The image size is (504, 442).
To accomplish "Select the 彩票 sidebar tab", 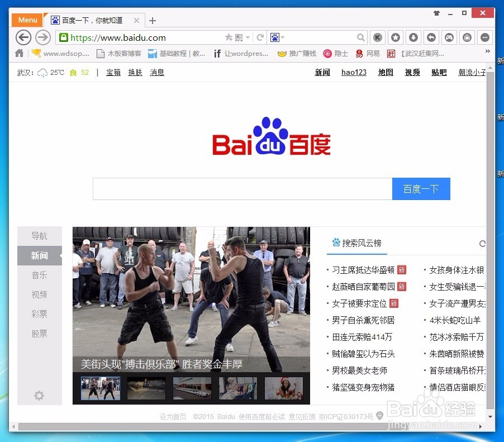I will point(40,314).
